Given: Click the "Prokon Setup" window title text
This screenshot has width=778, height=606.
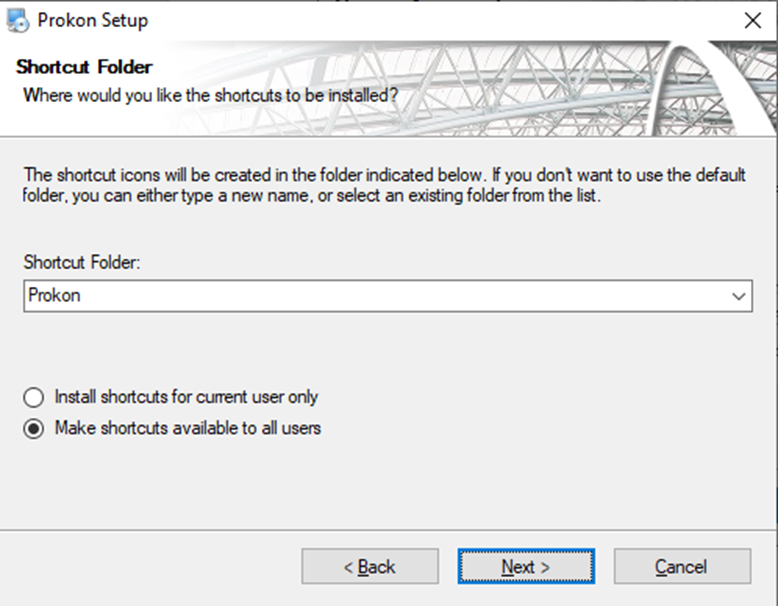Looking at the screenshot, I should 93,20.
